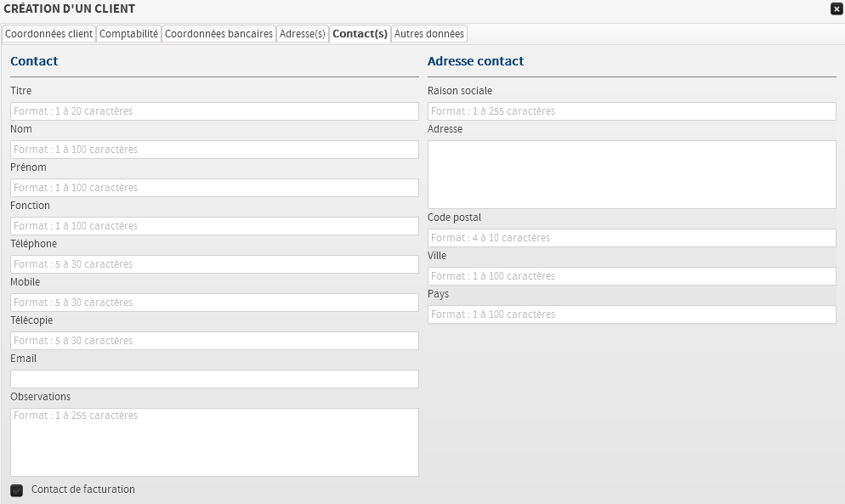Open the Autres données tab
Image resolution: width=845 pixels, height=504 pixels.
[428, 34]
